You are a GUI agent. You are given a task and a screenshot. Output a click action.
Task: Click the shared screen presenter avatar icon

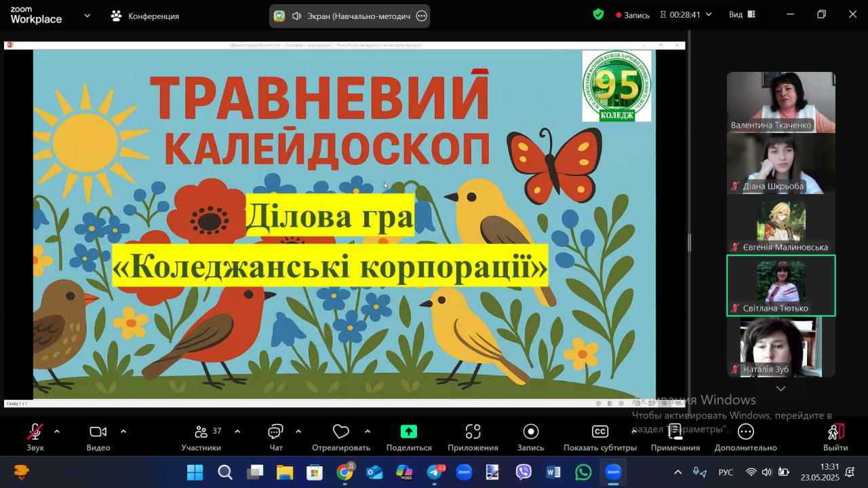(x=278, y=16)
